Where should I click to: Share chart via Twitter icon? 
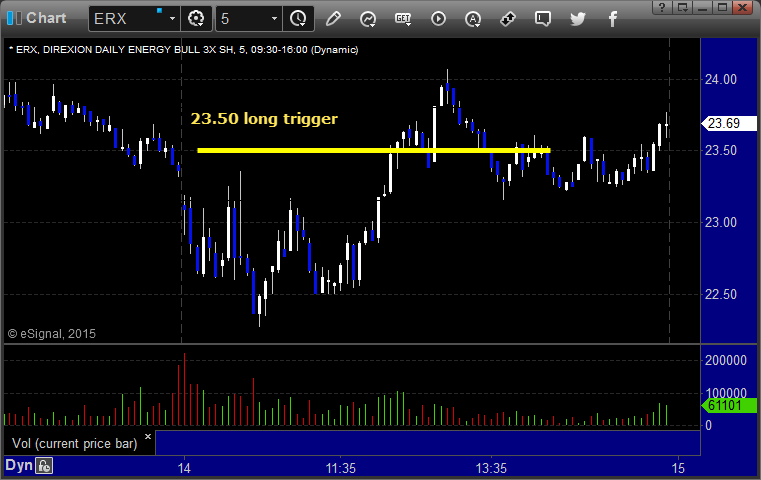click(578, 19)
